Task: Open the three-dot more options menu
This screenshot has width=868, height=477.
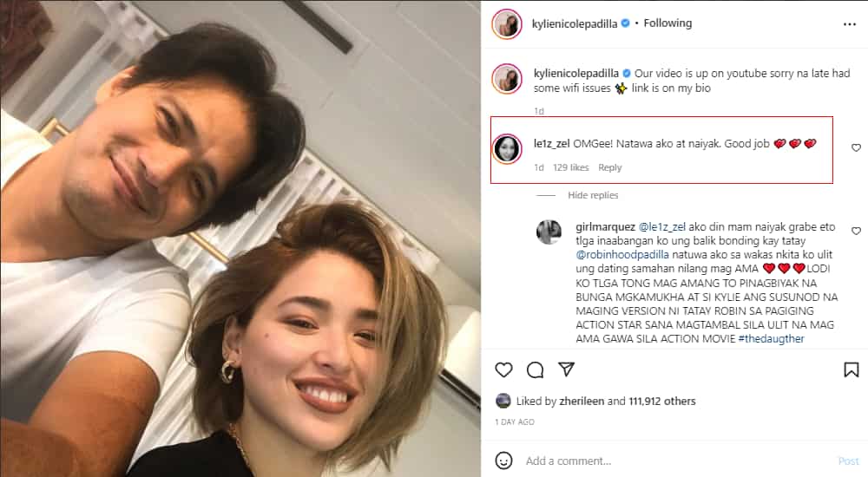Action: 850,24
